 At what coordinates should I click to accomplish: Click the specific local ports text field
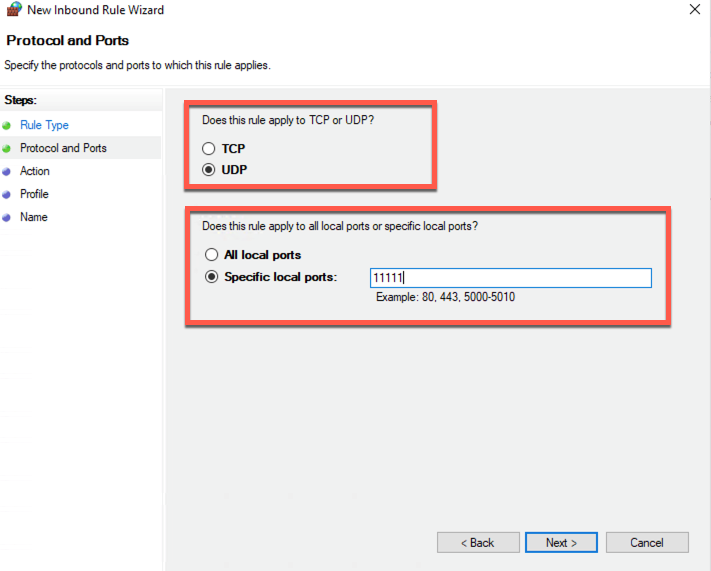click(510, 278)
